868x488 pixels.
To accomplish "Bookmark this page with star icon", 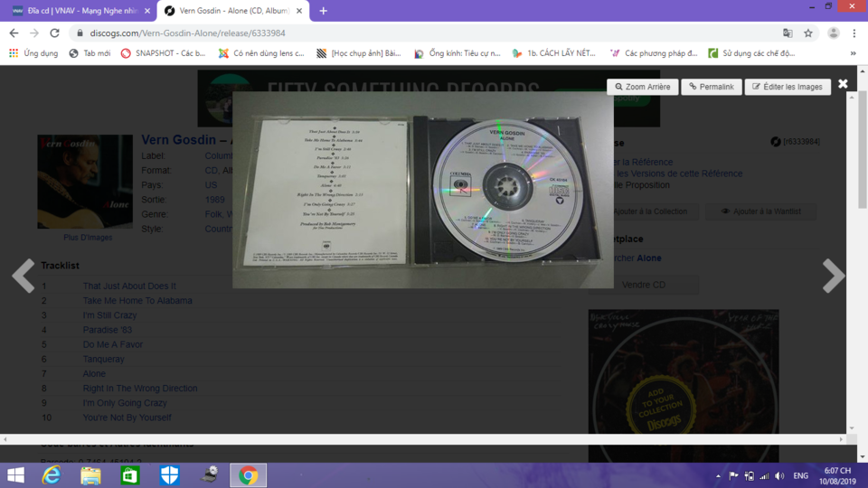I will [808, 33].
